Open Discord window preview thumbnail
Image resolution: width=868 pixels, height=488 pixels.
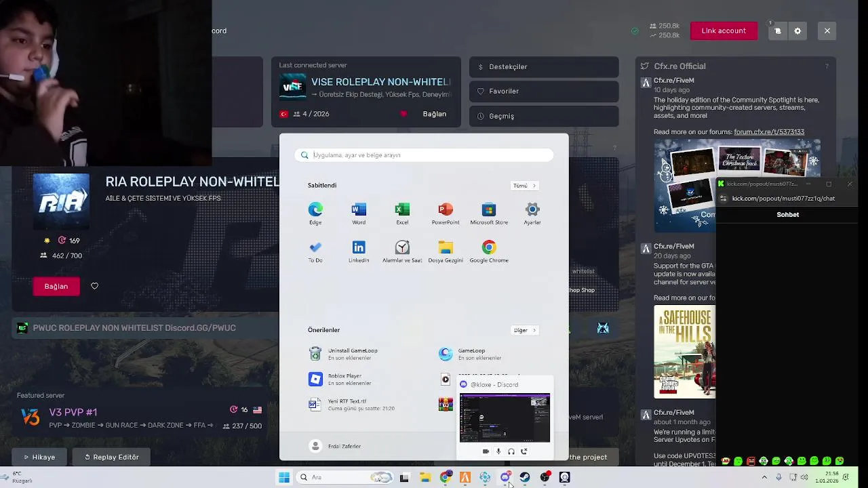click(x=505, y=418)
